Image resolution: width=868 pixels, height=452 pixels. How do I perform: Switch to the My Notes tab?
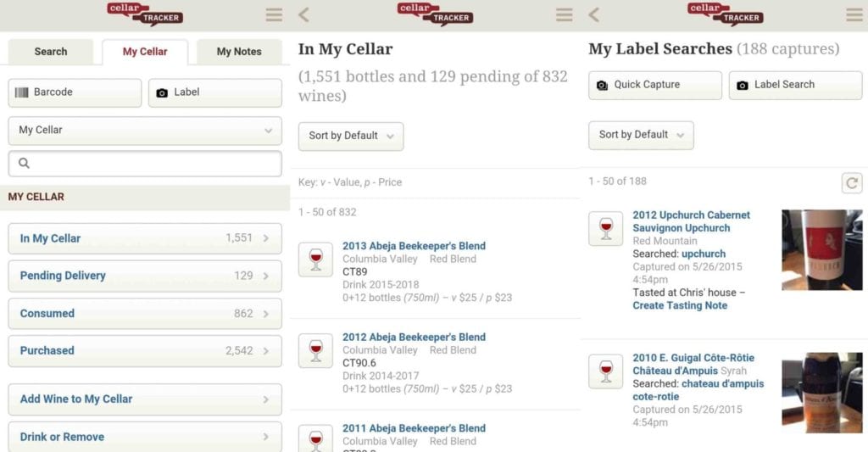pos(239,52)
